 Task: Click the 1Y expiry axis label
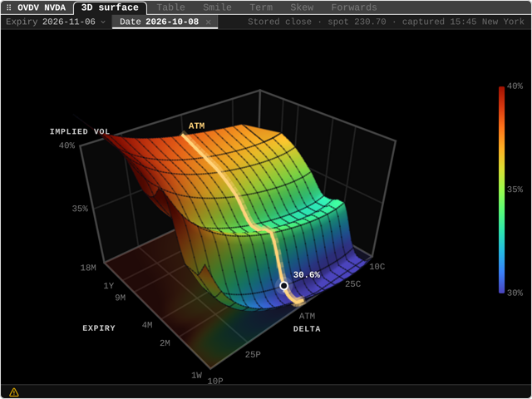click(x=109, y=286)
